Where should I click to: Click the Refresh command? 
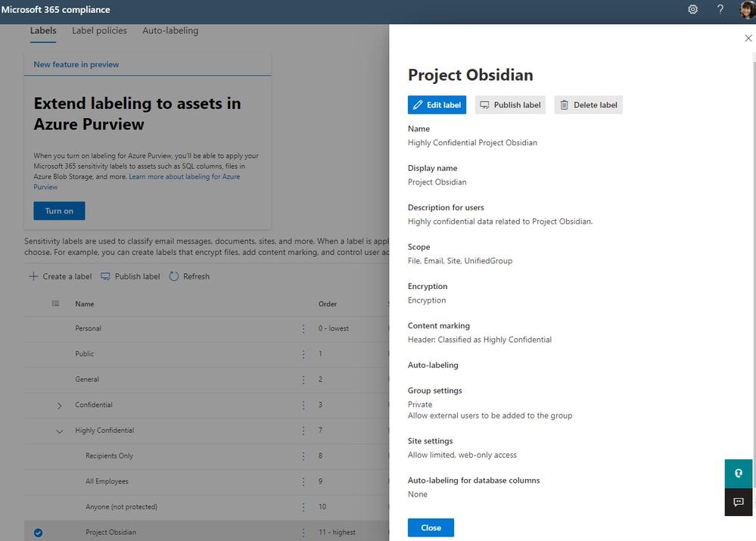[189, 276]
